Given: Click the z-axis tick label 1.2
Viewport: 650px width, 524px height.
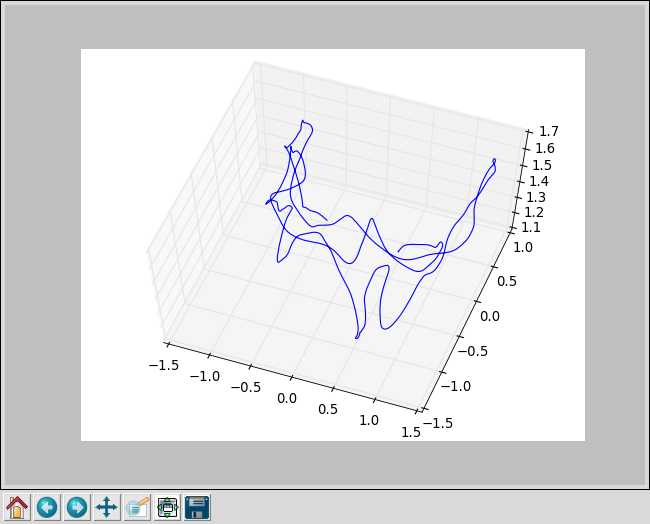Looking at the screenshot, I should (534, 212).
